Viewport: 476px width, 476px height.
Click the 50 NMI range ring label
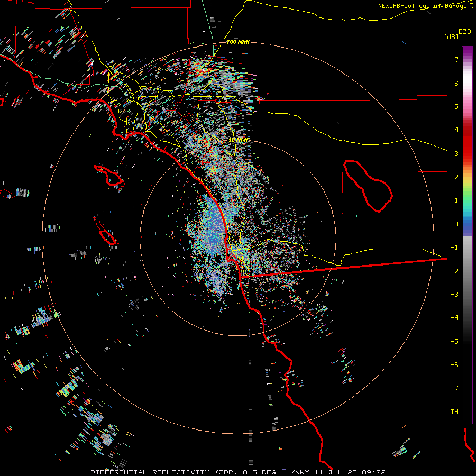pos(238,140)
